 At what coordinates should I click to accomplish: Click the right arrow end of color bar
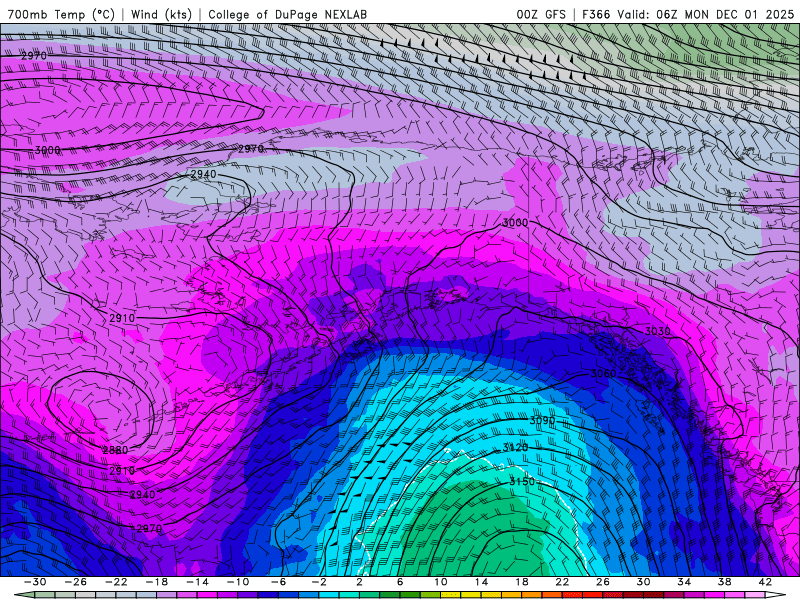pos(776,595)
